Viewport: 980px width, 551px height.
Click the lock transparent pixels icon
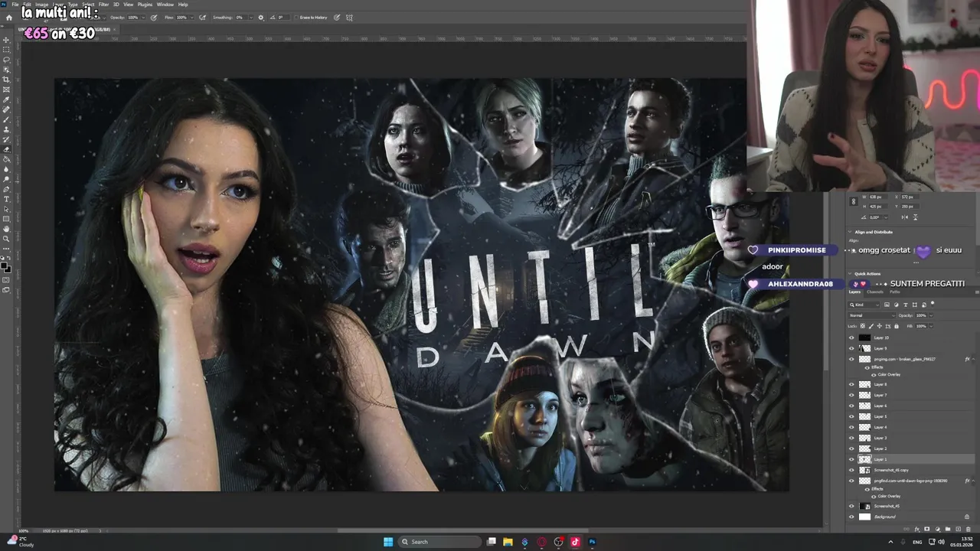pyautogui.click(x=863, y=326)
